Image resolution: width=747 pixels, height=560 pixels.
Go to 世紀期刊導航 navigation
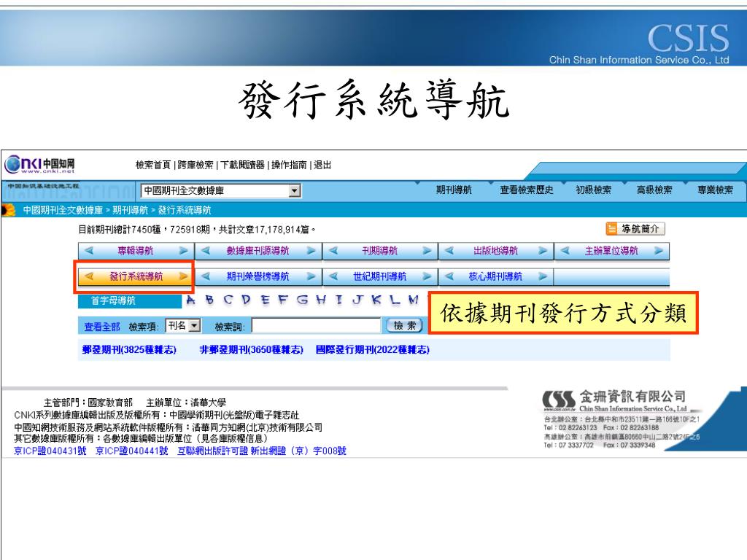[379, 276]
